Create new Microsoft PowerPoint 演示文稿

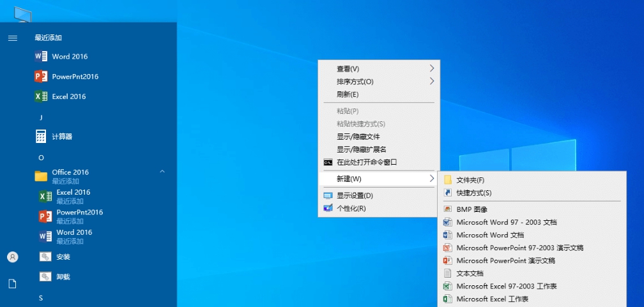(x=532, y=260)
